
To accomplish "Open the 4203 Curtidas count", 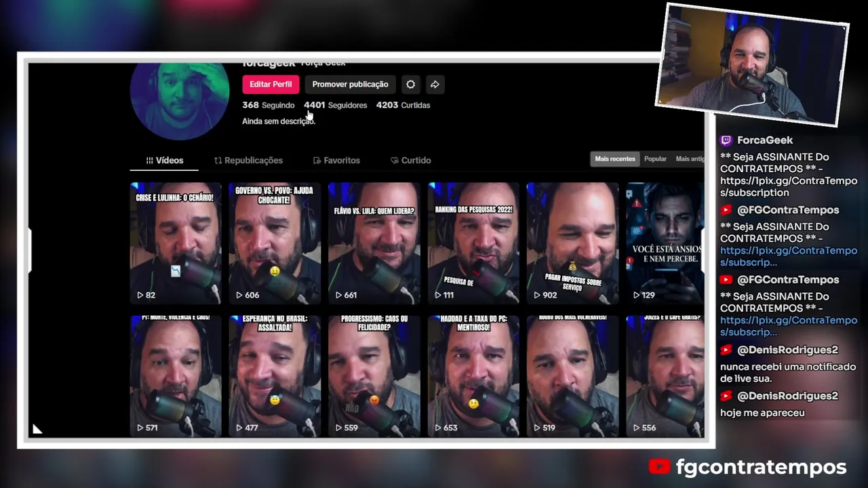I will pyautogui.click(x=403, y=105).
